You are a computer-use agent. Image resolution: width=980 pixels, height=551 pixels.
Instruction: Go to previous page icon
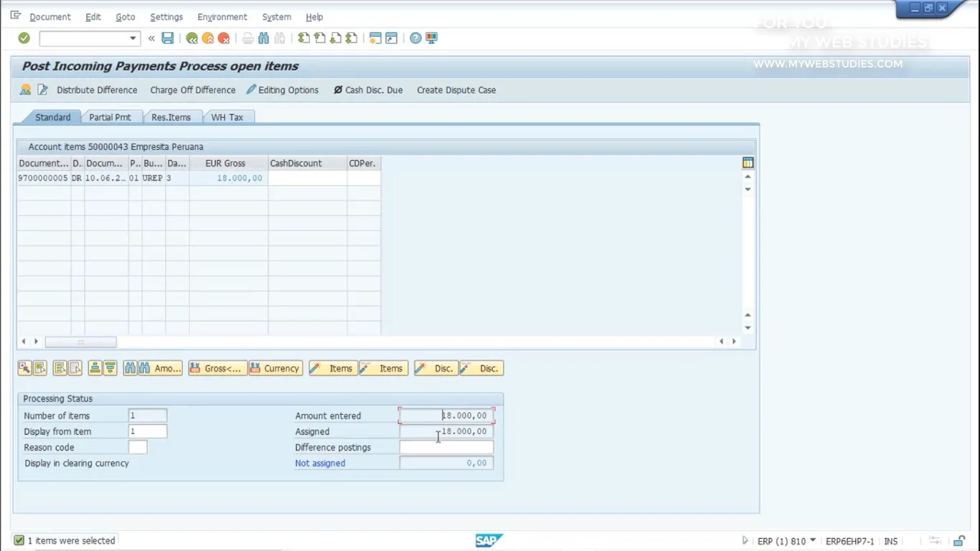click(319, 38)
